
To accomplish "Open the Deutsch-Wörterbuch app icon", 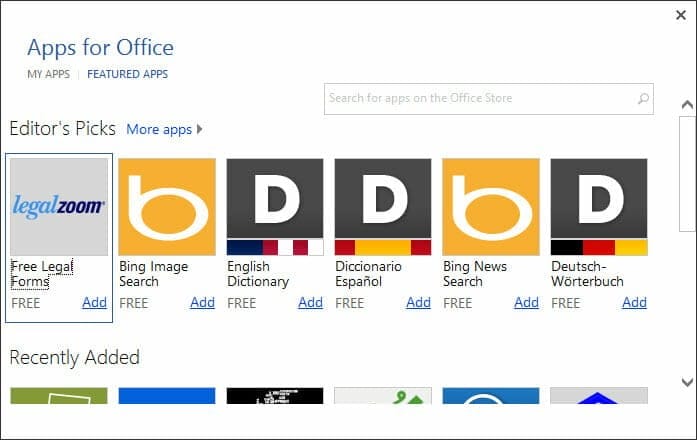I will pyautogui.click(x=599, y=206).
